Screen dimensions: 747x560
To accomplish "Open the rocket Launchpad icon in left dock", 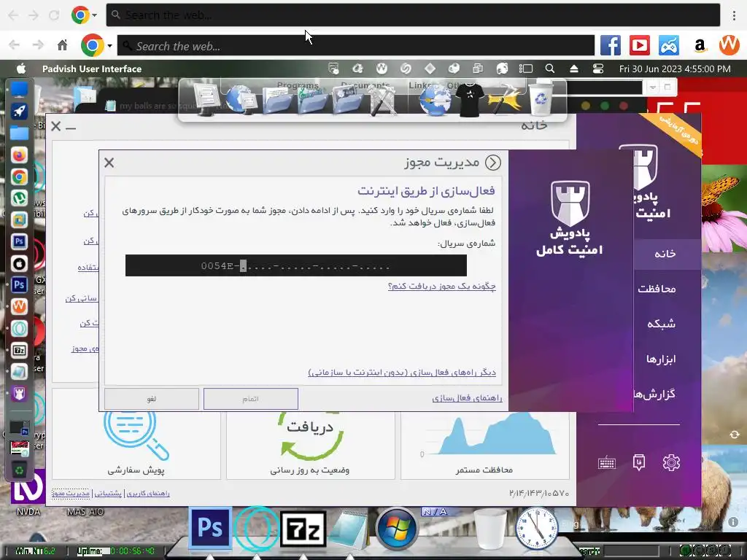I will coord(19,112).
